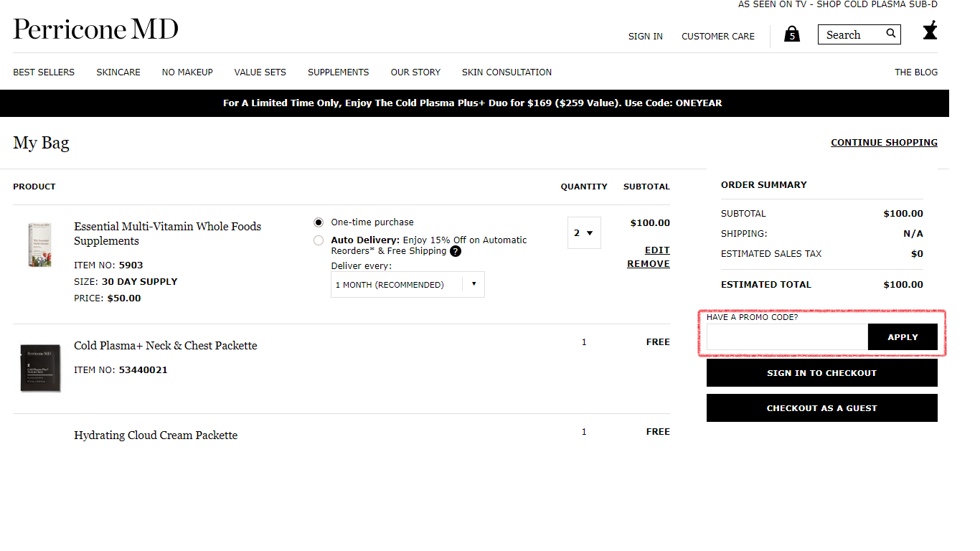This screenshot has width=980, height=551.
Task: Click the Perricone MD logo
Action: (x=95, y=29)
